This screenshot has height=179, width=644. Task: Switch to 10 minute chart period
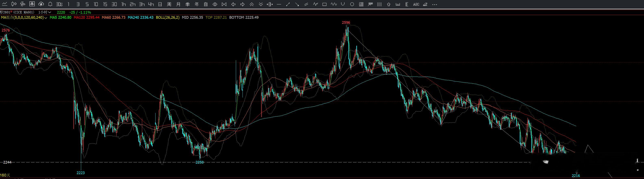(x=96, y=4)
